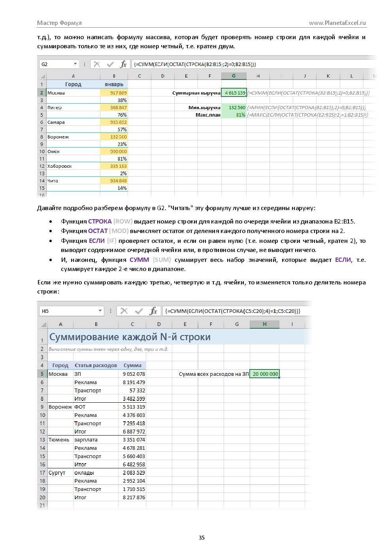
Task: Click the Москва revenue cell 917 889
Action: 114,93
